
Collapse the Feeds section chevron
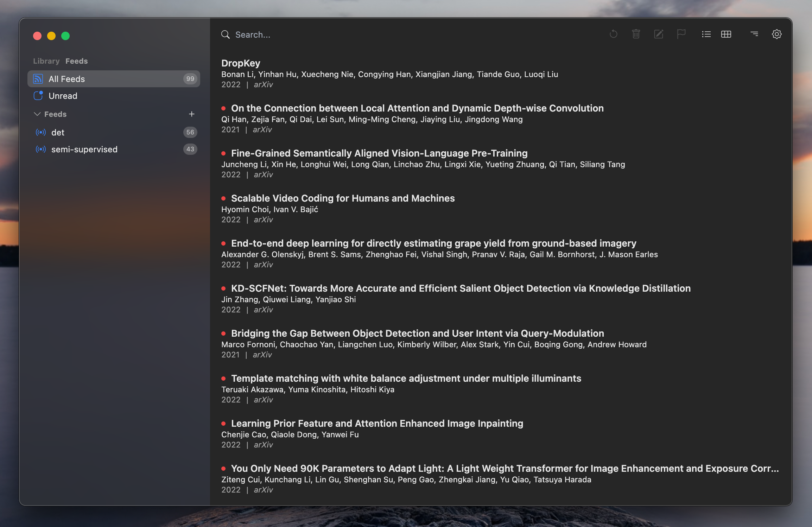coord(37,114)
